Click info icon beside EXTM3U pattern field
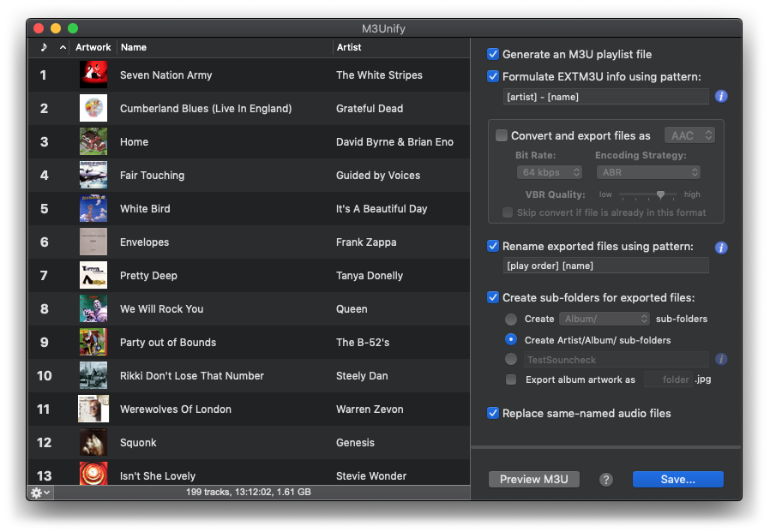The height and width of the screenshot is (532, 770). click(721, 96)
